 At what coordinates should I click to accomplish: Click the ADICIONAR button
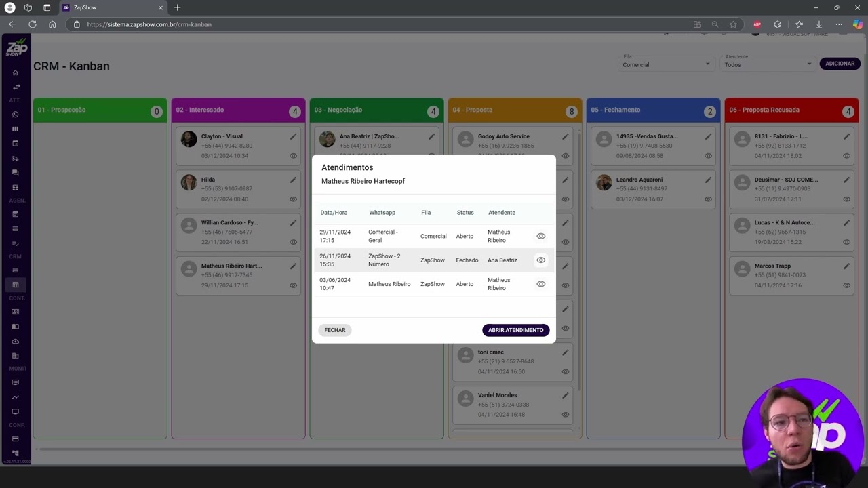[x=840, y=64]
